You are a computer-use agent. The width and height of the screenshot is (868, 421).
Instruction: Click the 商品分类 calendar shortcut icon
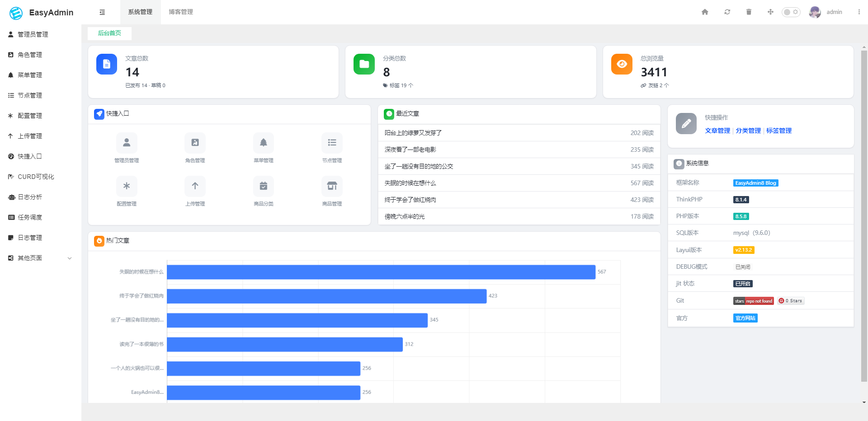[x=264, y=186]
